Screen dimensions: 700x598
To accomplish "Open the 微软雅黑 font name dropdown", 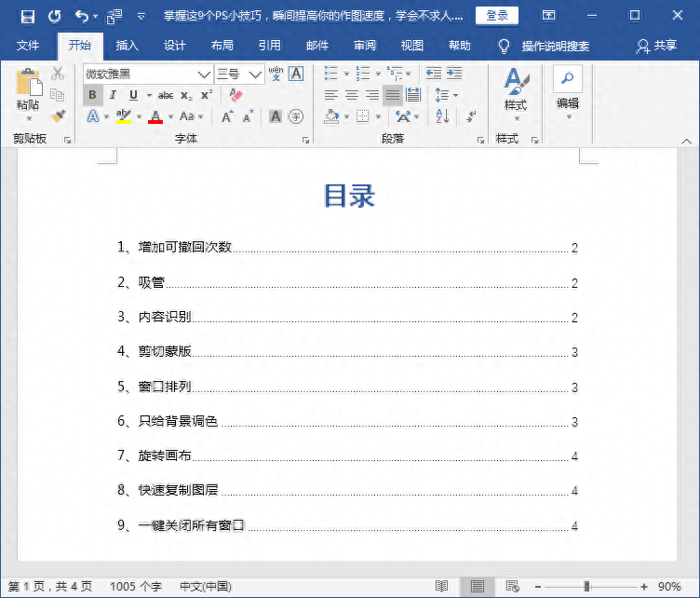I will (204, 75).
